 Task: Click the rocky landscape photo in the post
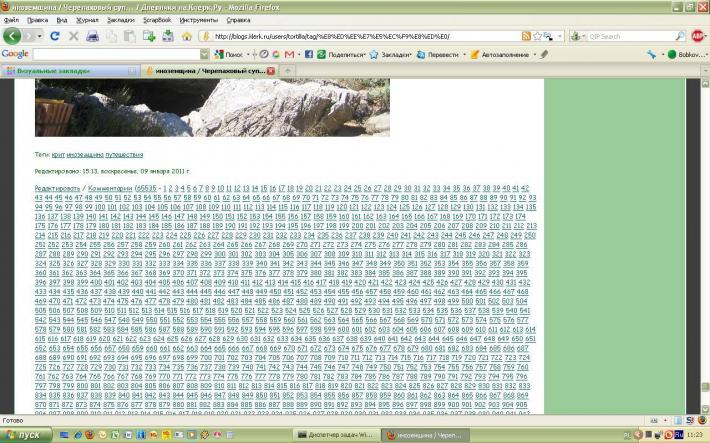(212, 107)
